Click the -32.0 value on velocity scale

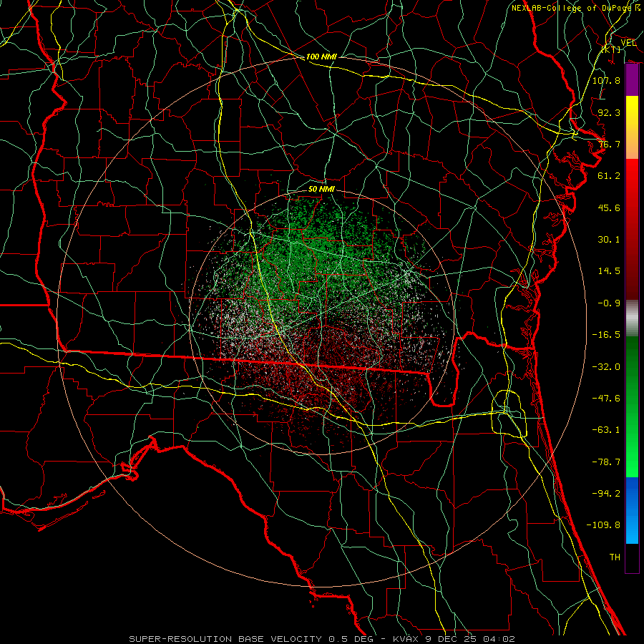pyautogui.click(x=606, y=367)
